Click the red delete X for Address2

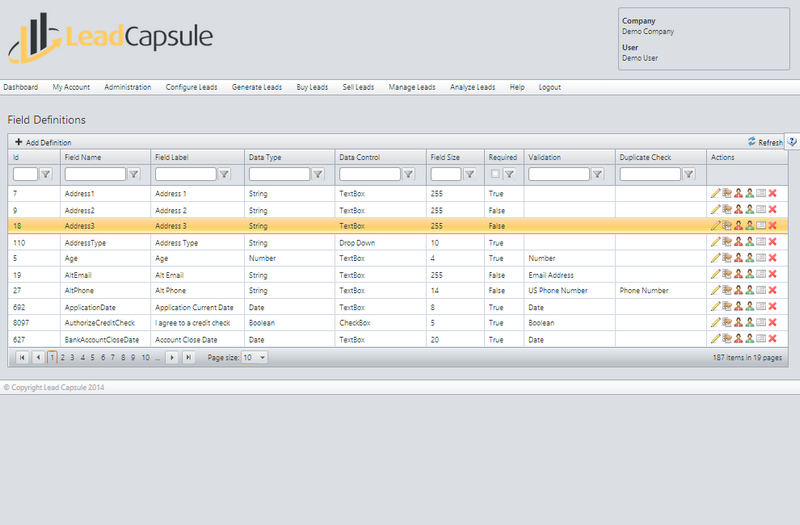[x=772, y=210]
